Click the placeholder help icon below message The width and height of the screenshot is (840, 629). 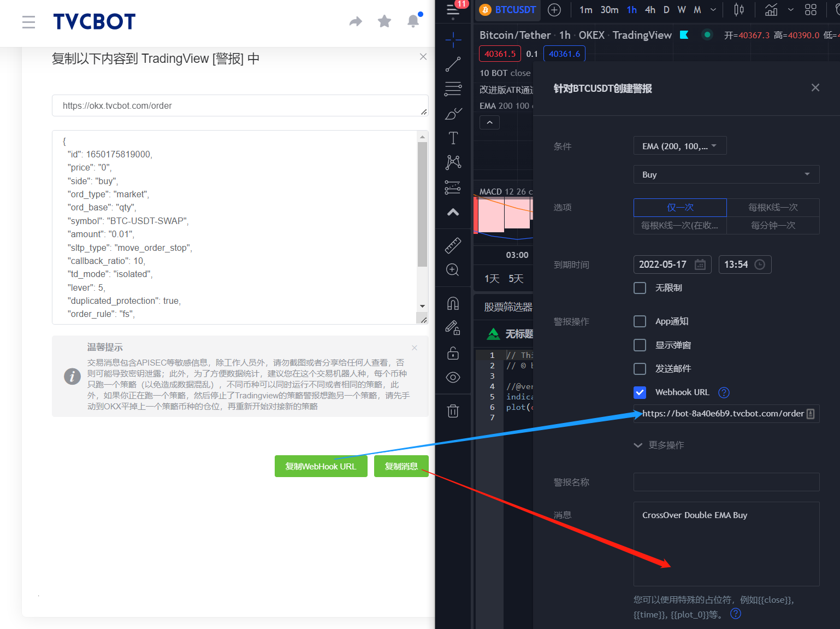(736, 614)
